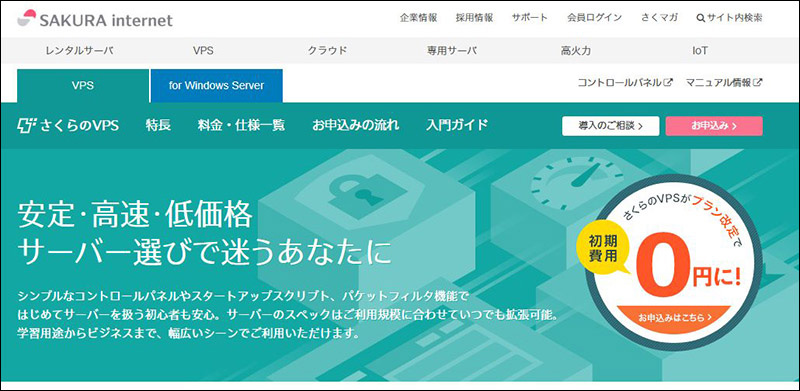Viewport: 800px width, 391px height.
Task: Click external-link icon beside マニュアル情報
Action: click(758, 82)
